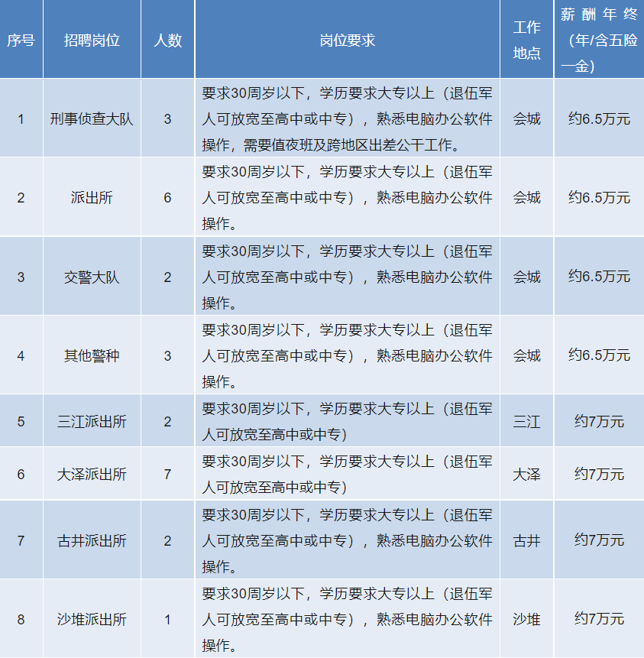Click headcount 7 in the 大泽派出所 row
Image resolution: width=644 pixels, height=658 pixels.
(x=167, y=474)
